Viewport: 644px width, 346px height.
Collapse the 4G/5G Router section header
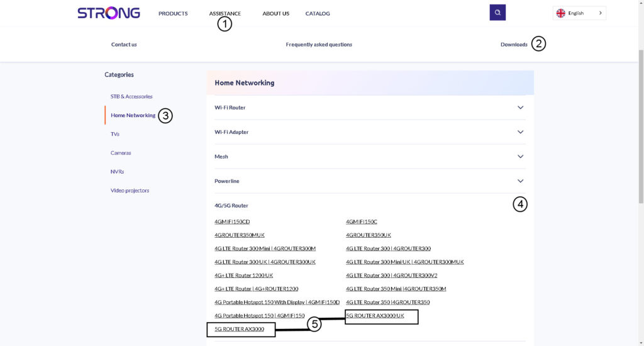(x=370, y=206)
